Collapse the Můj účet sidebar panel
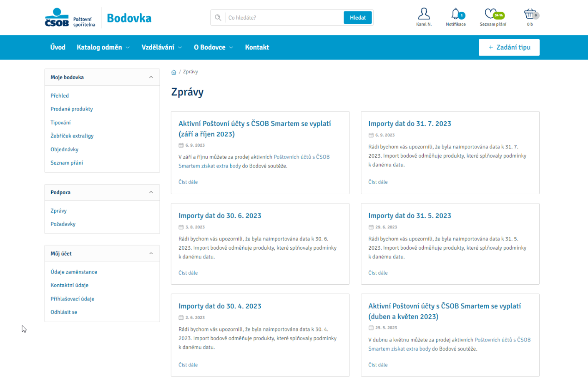The width and height of the screenshot is (588, 381). (151, 253)
